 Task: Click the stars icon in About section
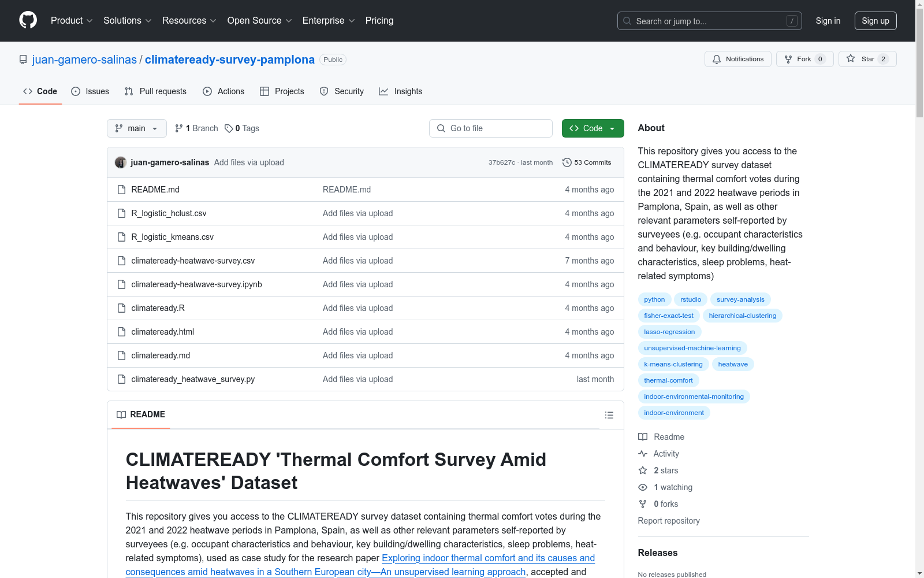click(x=643, y=470)
